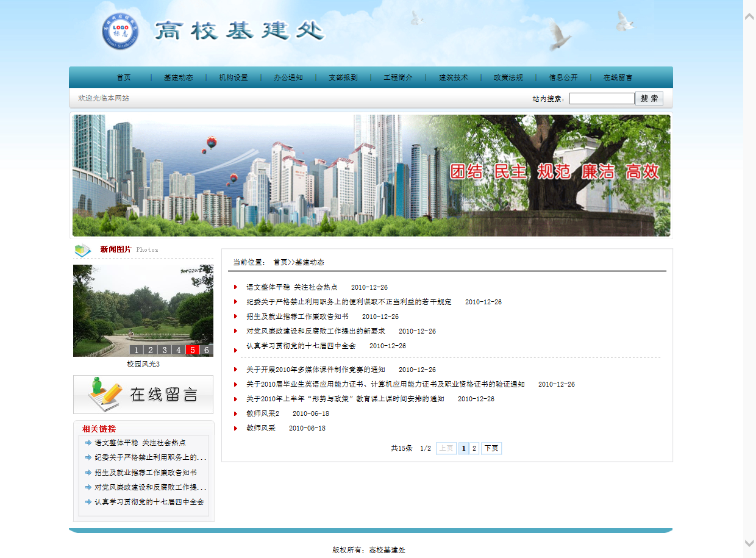Image resolution: width=756 pixels, height=558 pixels.
Task: Open the 信息公开 navigation menu item
Action: tap(563, 77)
